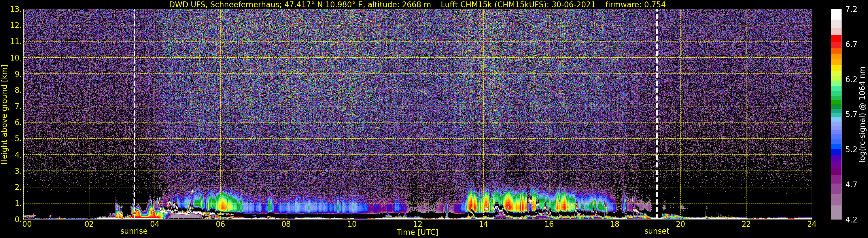The height and width of the screenshot is (238, 868).
Task: Click the 'sunset' label below the time axis
Action: (x=657, y=231)
